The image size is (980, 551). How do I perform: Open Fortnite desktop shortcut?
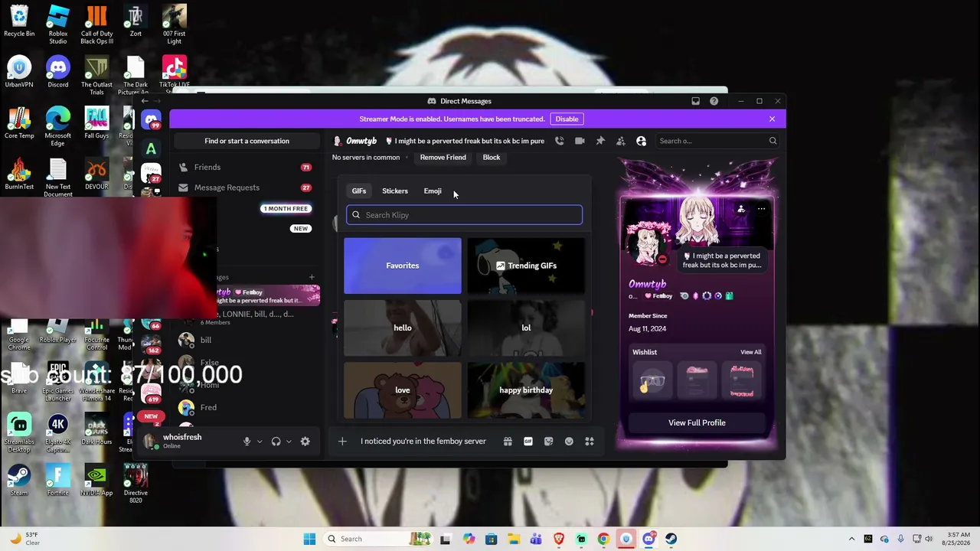click(58, 480)
